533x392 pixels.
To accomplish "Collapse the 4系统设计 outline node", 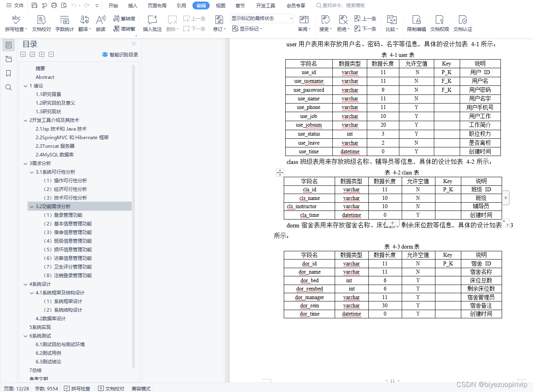I will tap(25, 284).
